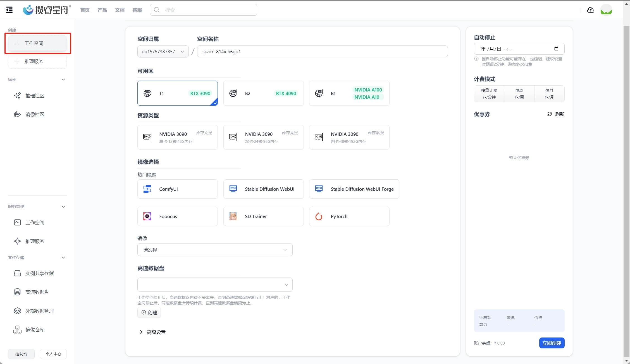Click the 空间名称 input field
Viewport: 630px width, 364px height.
pos(323,52)
